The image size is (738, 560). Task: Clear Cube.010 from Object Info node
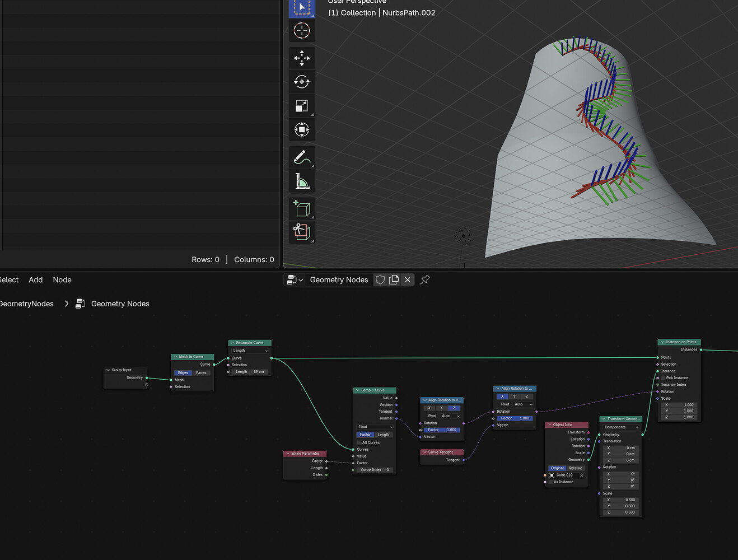click(x=582, y=475)
